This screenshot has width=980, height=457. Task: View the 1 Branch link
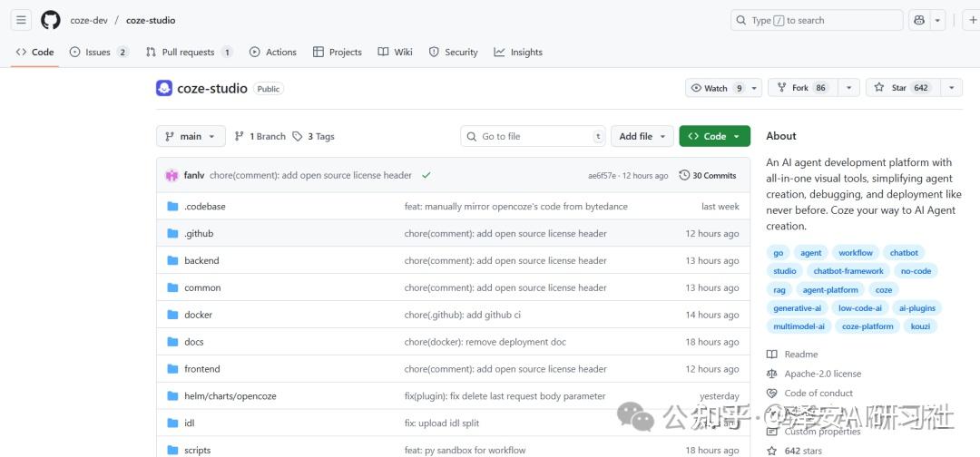point(260,136)
